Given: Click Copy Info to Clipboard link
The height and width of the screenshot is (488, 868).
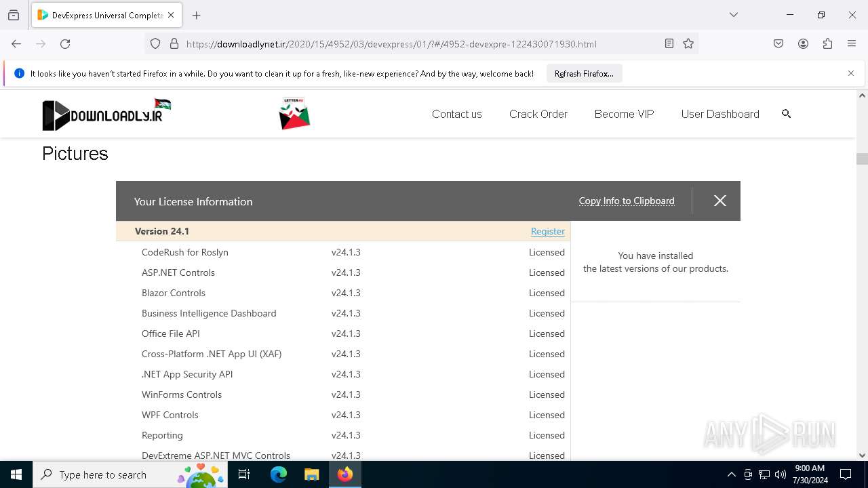Looking at the screenshot, I should tap(627, 201).
